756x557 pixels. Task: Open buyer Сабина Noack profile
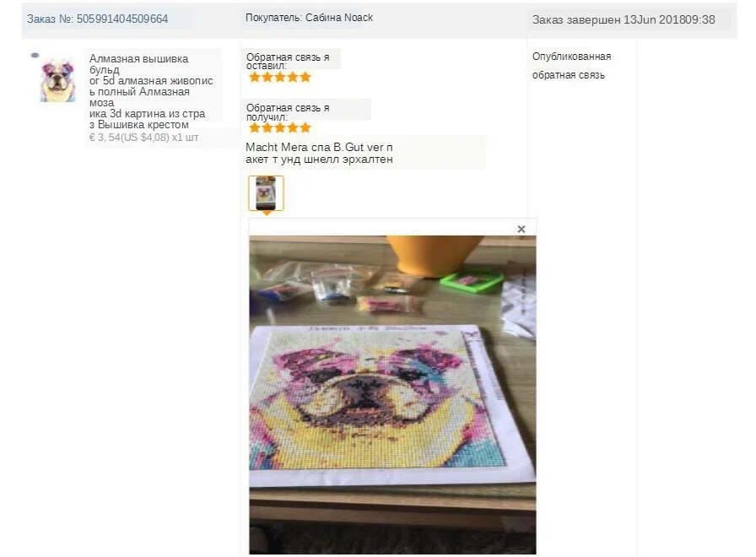(x=309, y=18)
